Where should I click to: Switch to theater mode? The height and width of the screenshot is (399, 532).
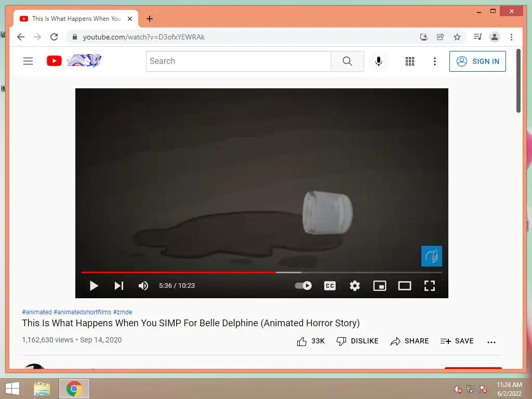coord(404,286)
